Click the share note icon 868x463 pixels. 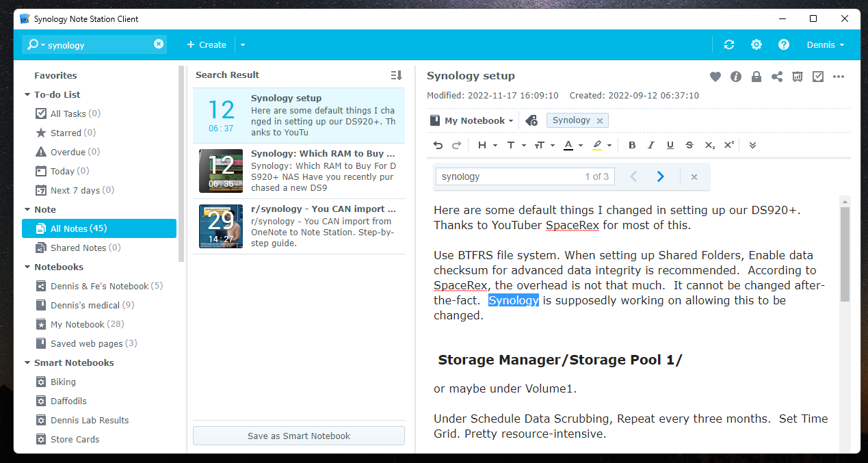coord(777,77)
